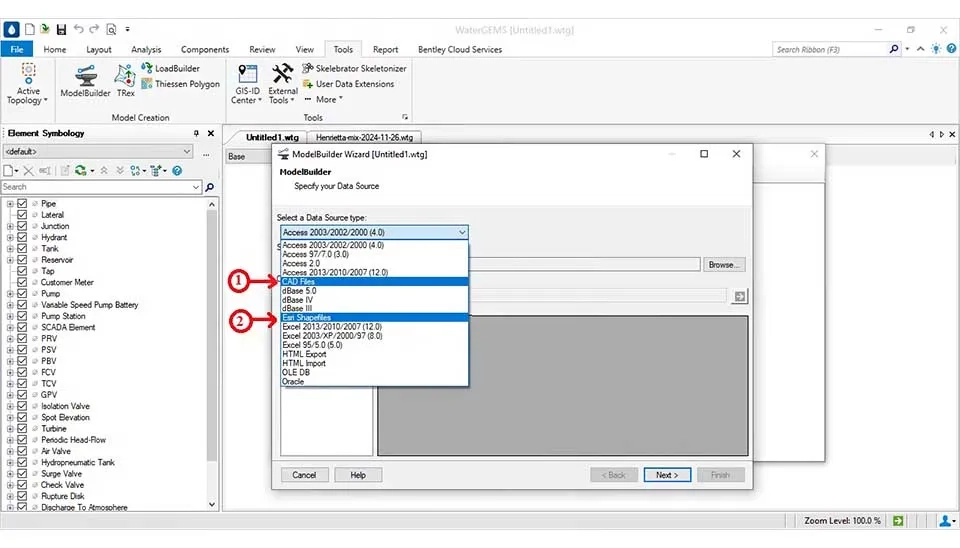Toggle the Pipe checkbox
Image resolution: width=960 pixels, height=548 pixels.
[22, 203]
